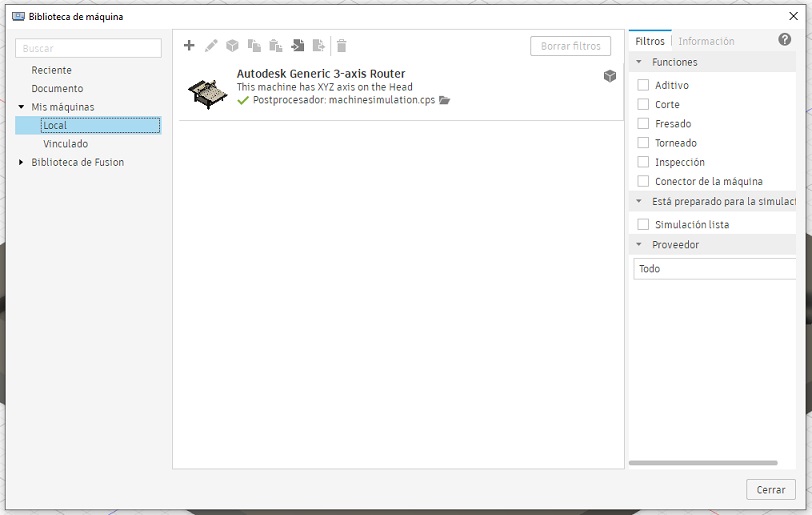Click the cube machine model icon in the toolbar
The width and height of the screenshot is (812, 515).
(x=232, y=46)
